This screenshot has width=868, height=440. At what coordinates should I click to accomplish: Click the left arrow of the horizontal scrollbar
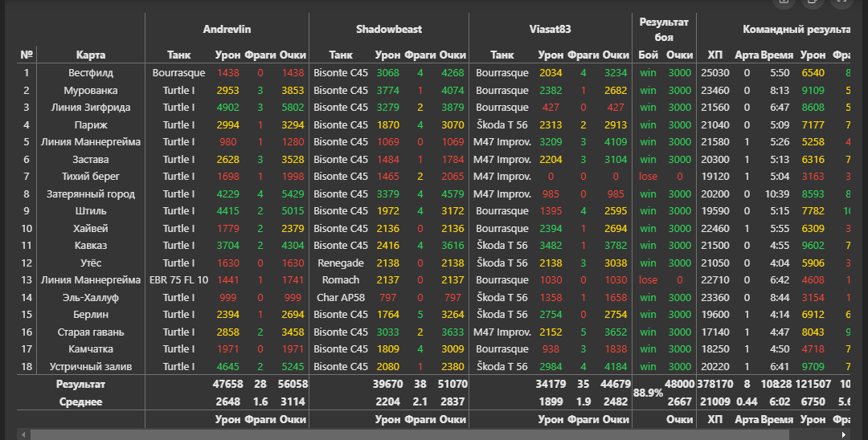23,434
